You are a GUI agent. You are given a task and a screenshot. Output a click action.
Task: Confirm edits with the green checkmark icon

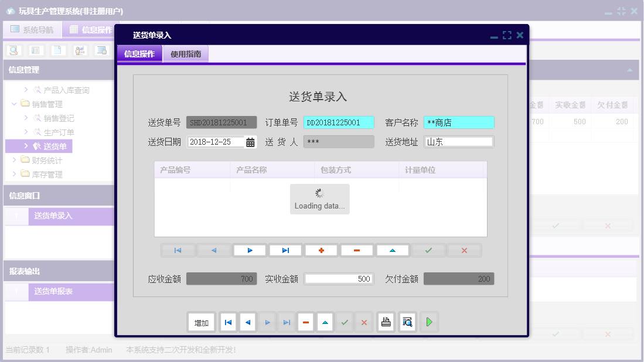[x=428, y=250]
